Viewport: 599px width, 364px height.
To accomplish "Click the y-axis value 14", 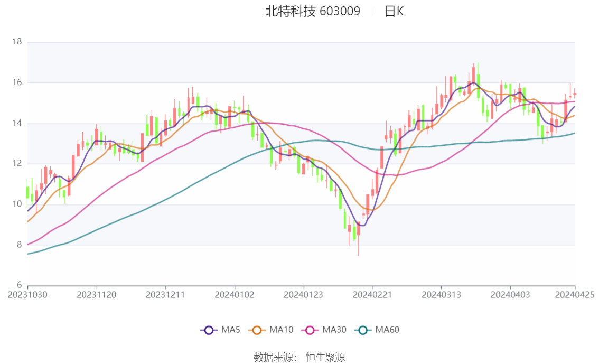I will coord(17,123).
